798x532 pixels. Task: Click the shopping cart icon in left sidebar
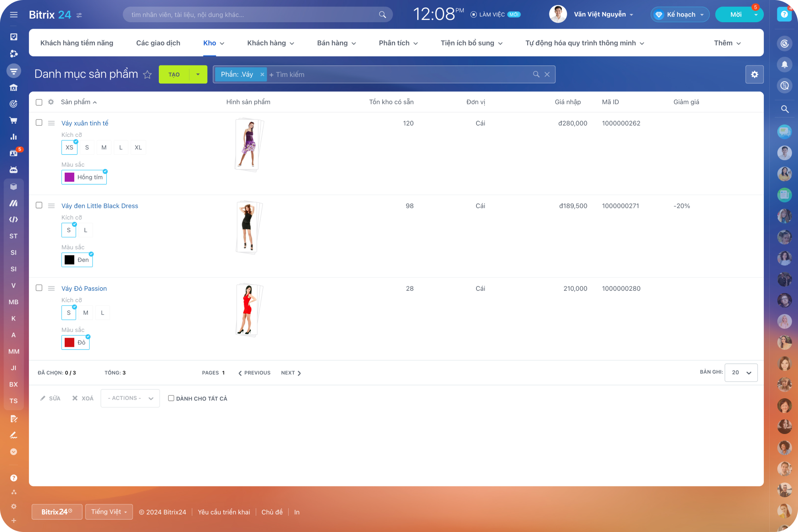point(13,120)
